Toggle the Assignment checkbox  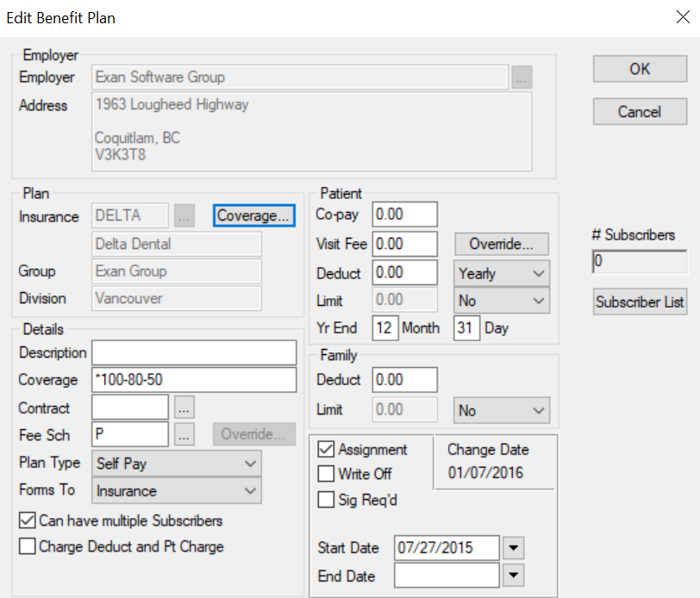pos(327,450)
